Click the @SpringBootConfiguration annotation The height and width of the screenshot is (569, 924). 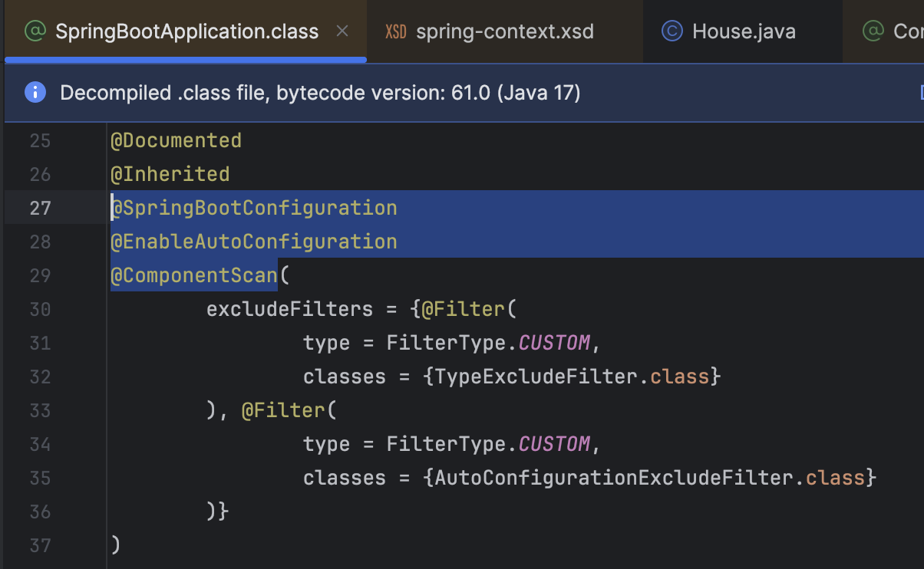pyautogui.click(x=254, y=209)
